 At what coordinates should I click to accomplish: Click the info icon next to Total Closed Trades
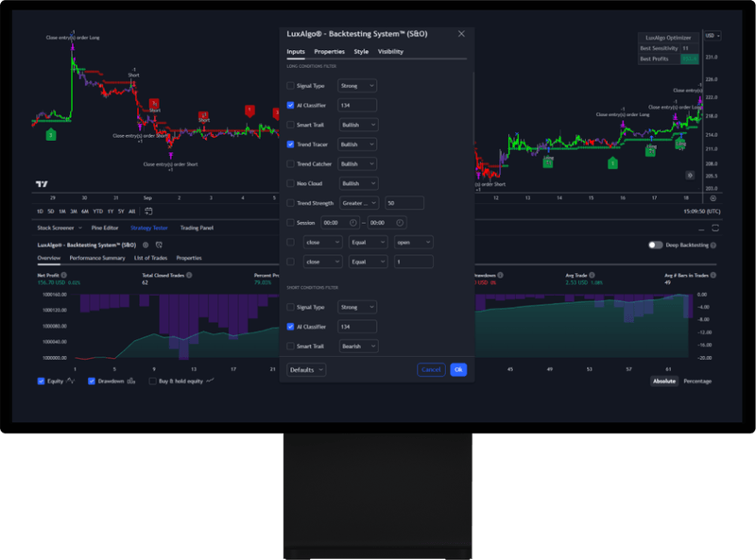[x=189, y=275]
